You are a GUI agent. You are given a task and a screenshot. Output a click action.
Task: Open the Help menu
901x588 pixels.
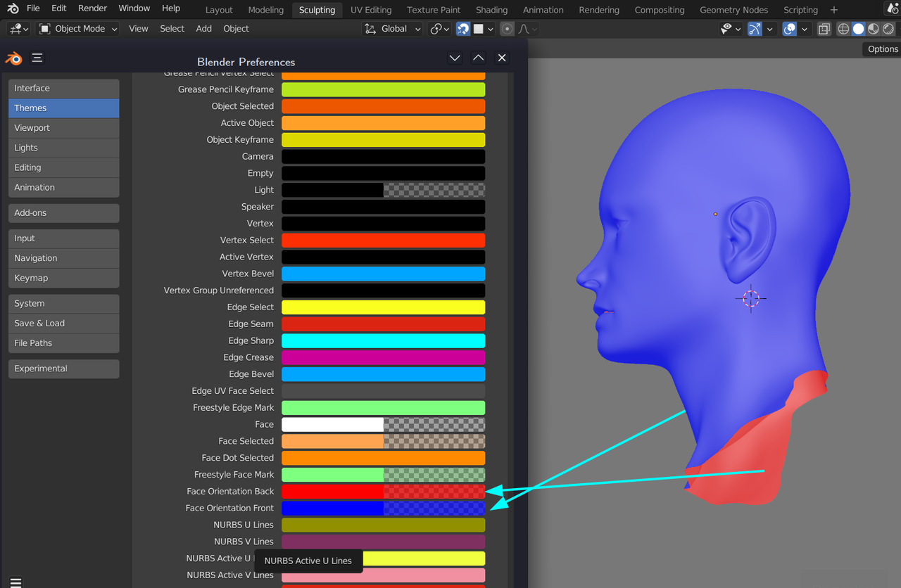coord(171,8)
